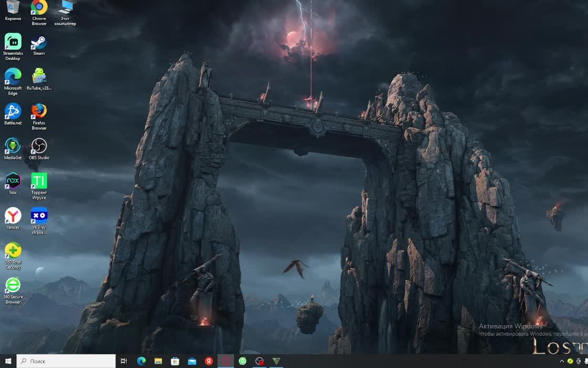The image size is (588, 368).
Task: Expand hidden system tray icons
Action: point(562,361)
